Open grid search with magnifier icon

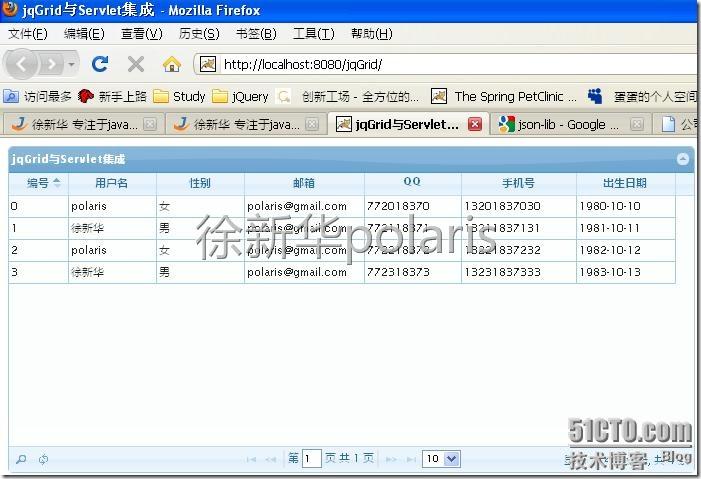point(21,459)
